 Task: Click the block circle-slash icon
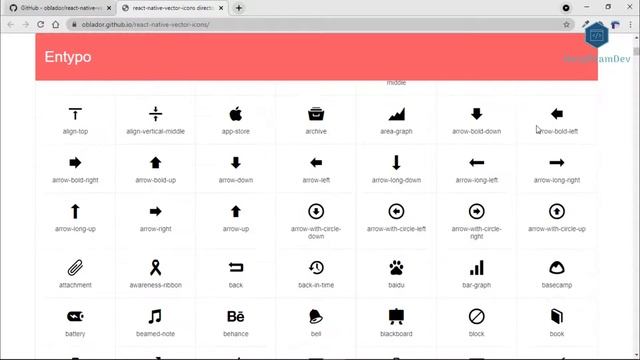click(476, 316)
